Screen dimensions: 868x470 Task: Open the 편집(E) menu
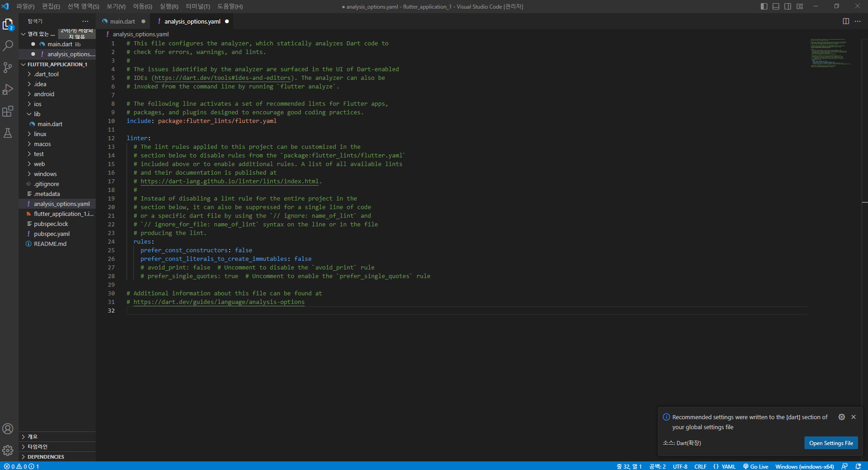coord(51,6)
